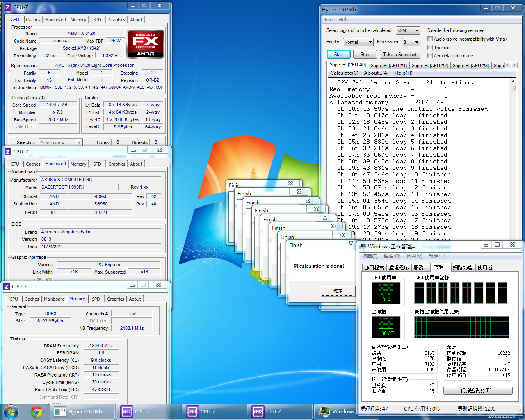Click the Stop button in Hyper PI
525x420 pixels.
tap(365, 55)
